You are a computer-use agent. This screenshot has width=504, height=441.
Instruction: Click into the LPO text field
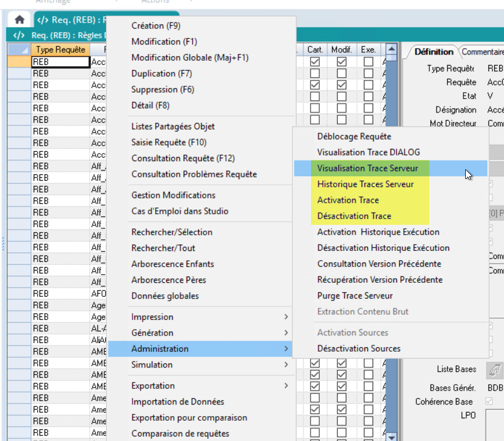click(x=494, y=423)
